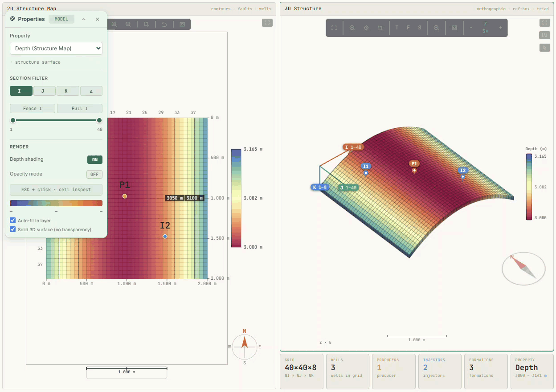Image resolution: width=556 pixels, height=392 pixels.
Task: Collapse the Properties panel
Action: pyautogui.click(x=84, y=19)
